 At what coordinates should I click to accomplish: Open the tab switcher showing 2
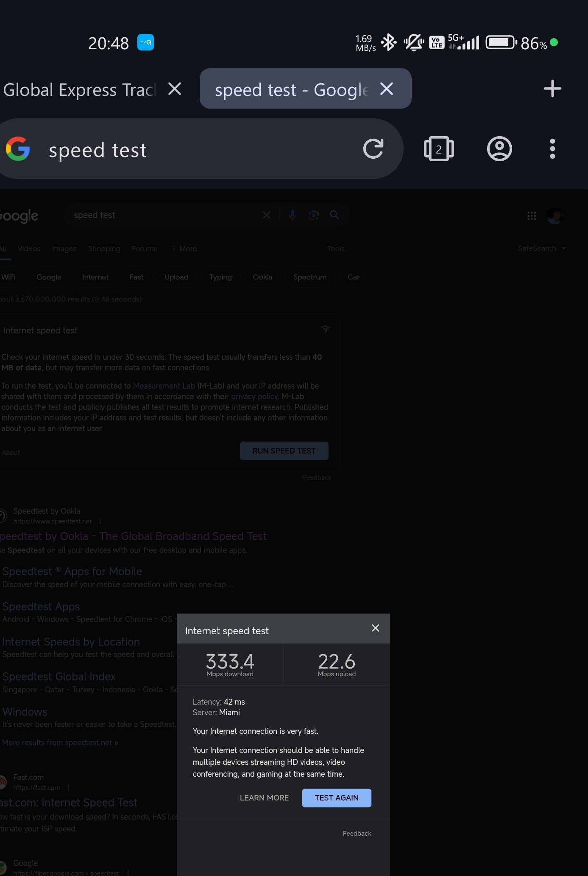(439, 149)
